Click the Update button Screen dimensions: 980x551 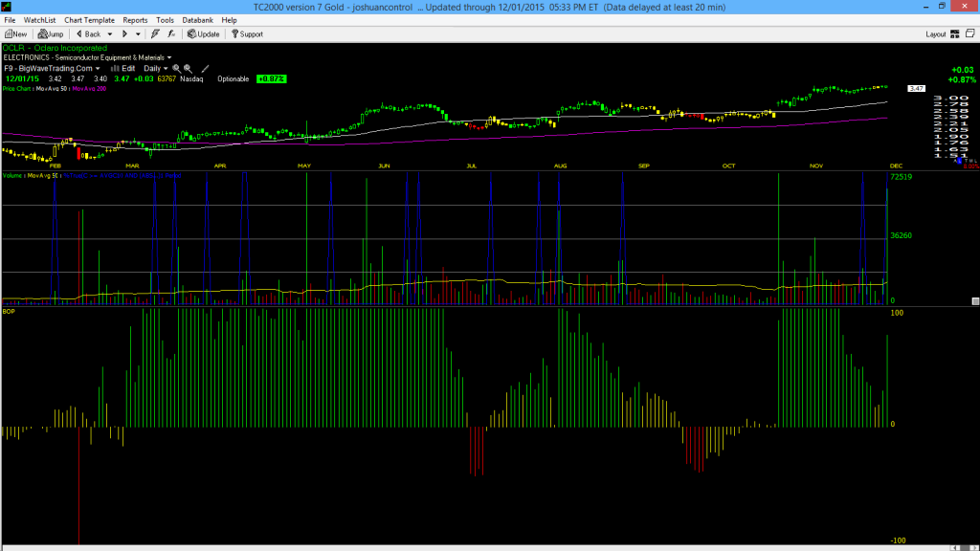pyautogui.click(x=204, y=33)
